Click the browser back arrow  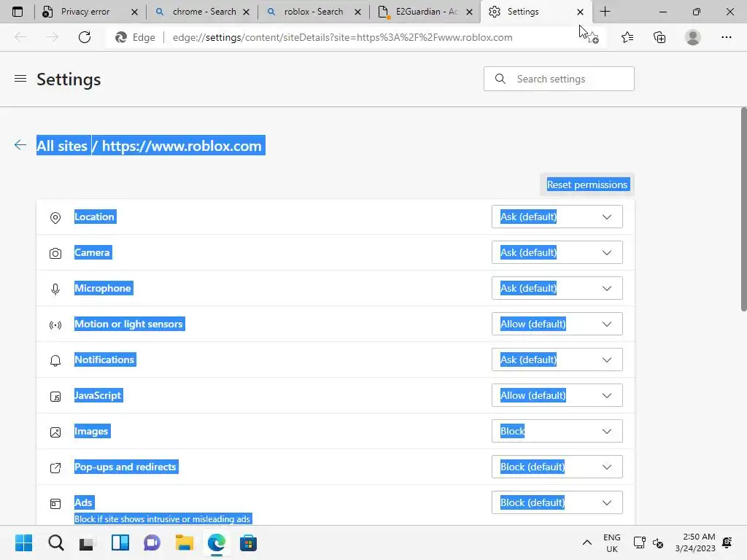pyautogui.click(x=20, y=37)
